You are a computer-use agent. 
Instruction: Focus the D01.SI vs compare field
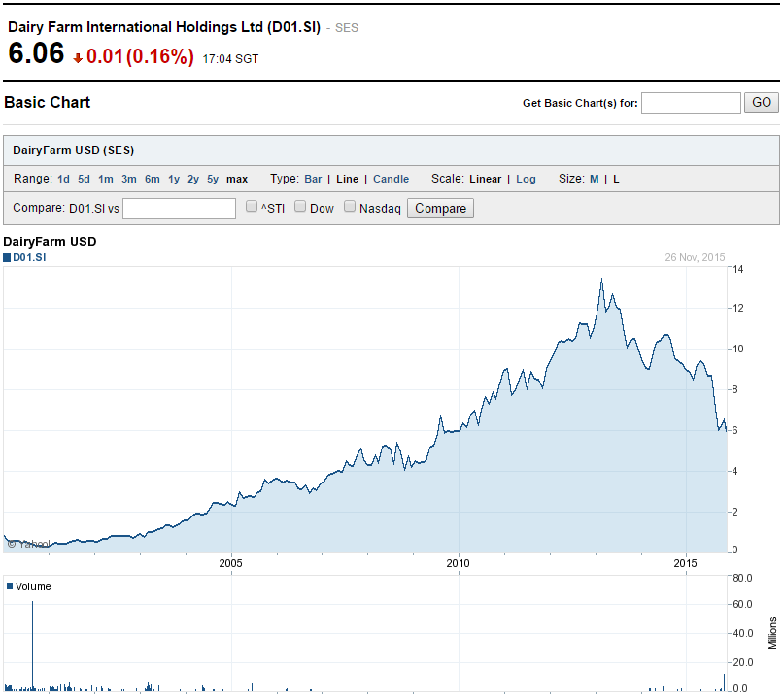coord(179,209)
